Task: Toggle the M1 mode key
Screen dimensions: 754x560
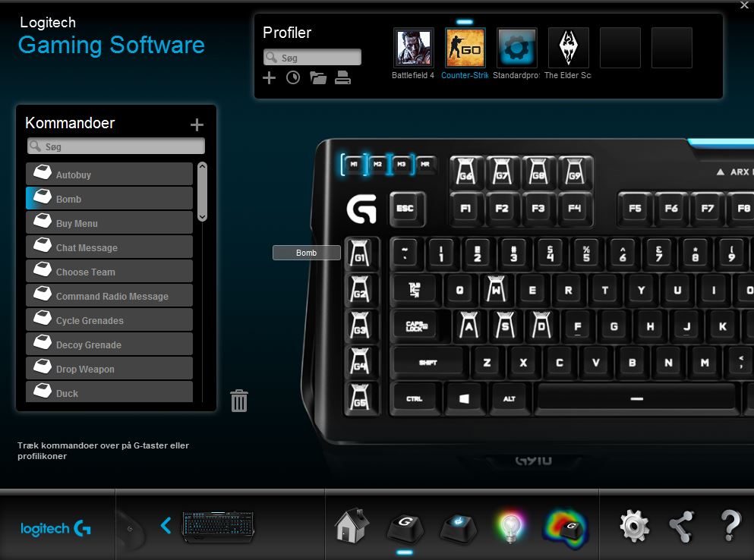Action: click(354, 165)
